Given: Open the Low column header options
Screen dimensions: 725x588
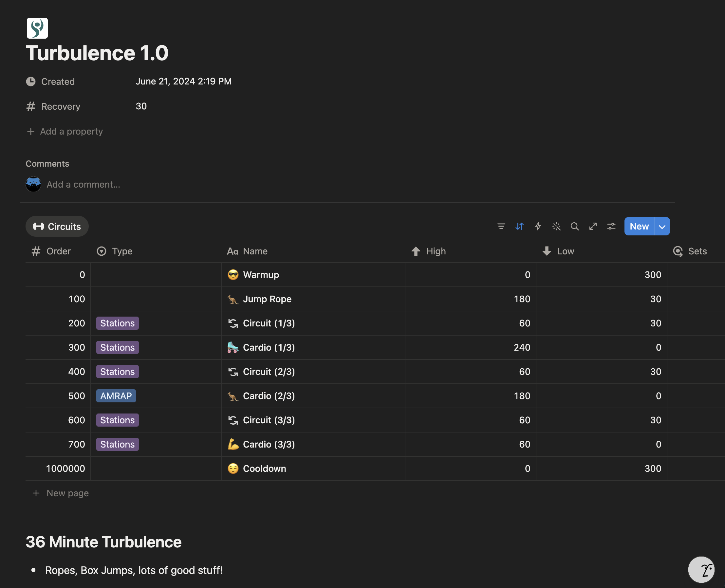Looking at the screenshot, I should click(565, 251).
